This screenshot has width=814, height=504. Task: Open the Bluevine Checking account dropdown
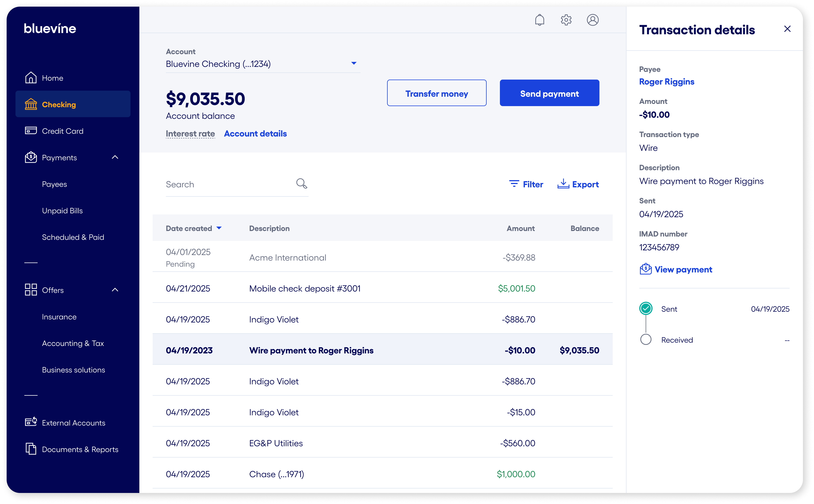coord(354,63)
